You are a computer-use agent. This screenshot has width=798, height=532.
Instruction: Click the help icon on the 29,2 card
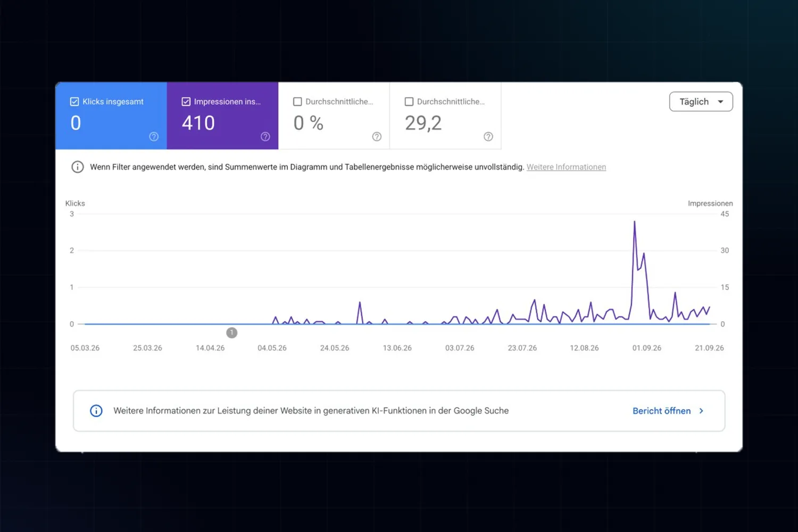pos(488,137)
